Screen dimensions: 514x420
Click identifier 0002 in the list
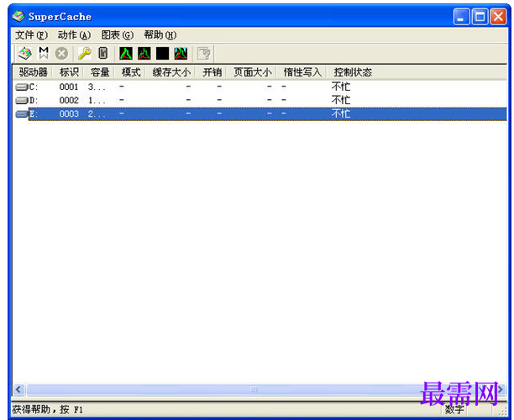(x=69, y=100)
